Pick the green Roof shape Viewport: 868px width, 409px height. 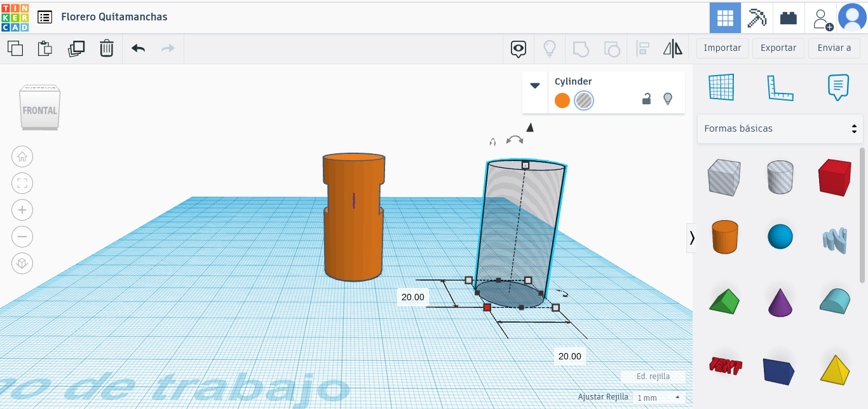tap(724, 300)
